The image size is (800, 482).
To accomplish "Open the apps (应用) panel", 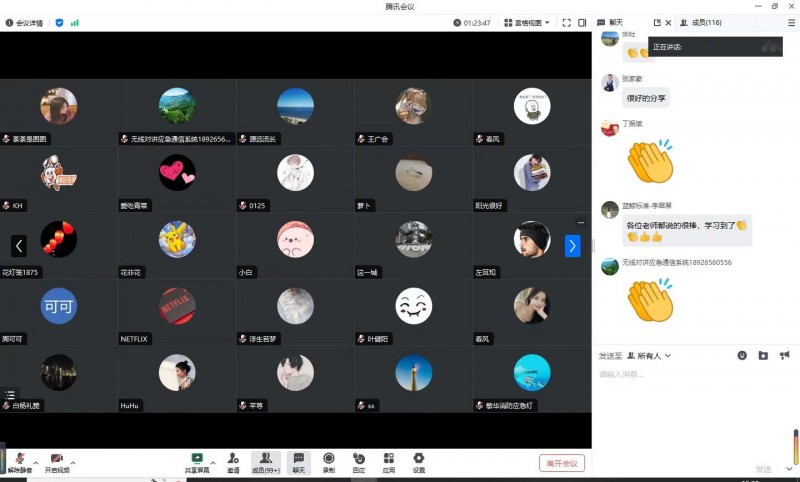I will (389, 461).
